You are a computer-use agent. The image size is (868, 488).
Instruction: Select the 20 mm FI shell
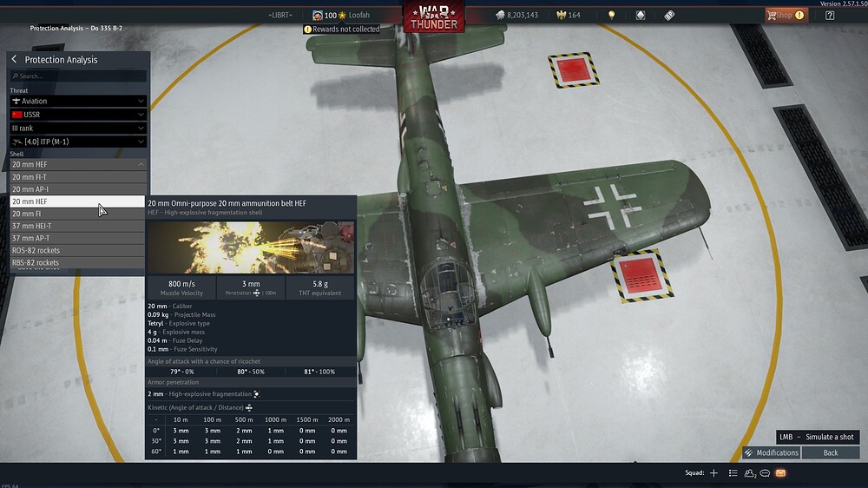78,214
